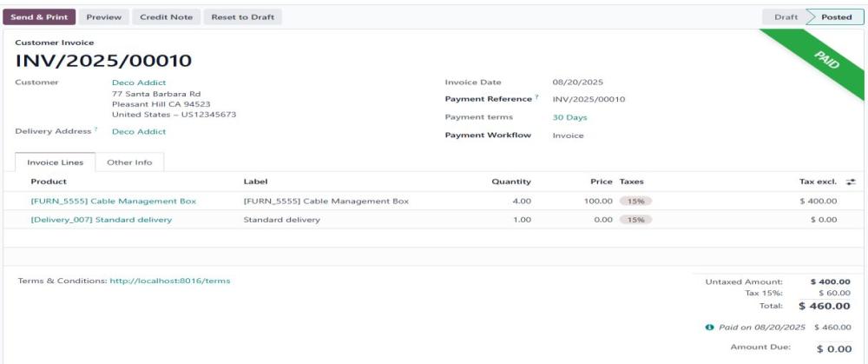The width and height of the screenshot is (868, 364).
Task: Open the Deco Addict delivery address link
Action: (139, 131)
